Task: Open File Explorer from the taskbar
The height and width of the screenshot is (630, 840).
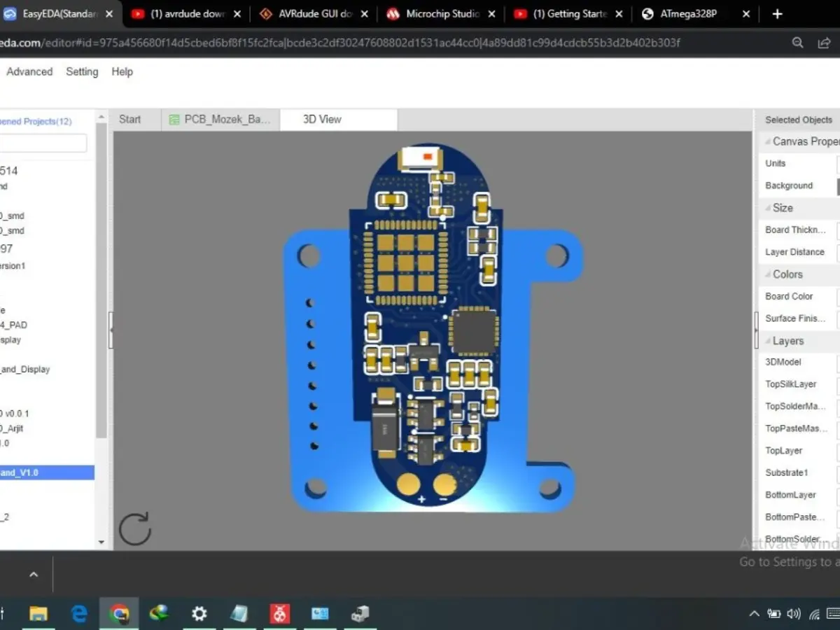Action: 38,614
